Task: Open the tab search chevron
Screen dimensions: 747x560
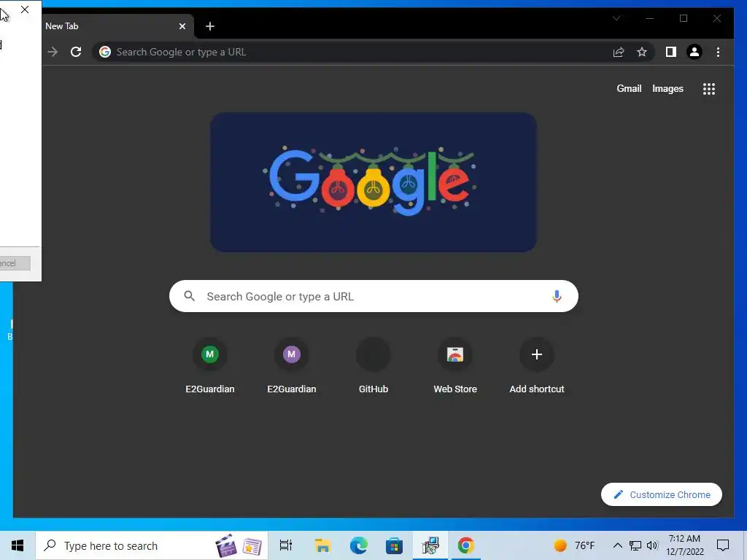Action: point(616,18)
